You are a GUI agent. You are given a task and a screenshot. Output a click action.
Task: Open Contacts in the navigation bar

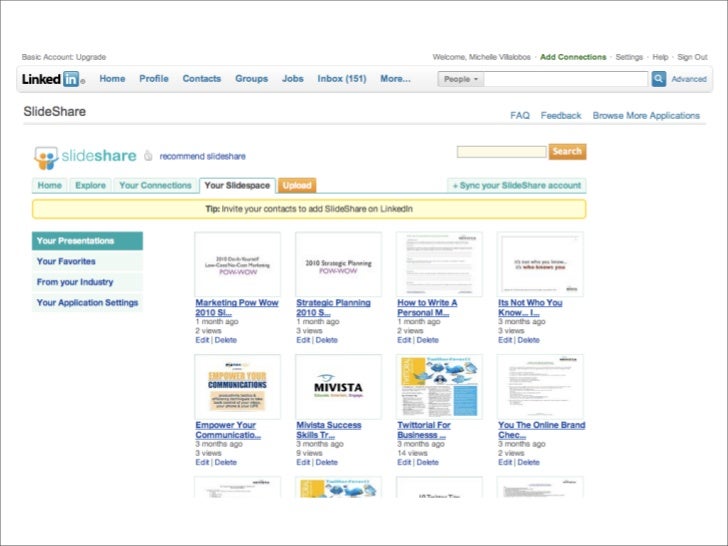[x=202, y=78]
